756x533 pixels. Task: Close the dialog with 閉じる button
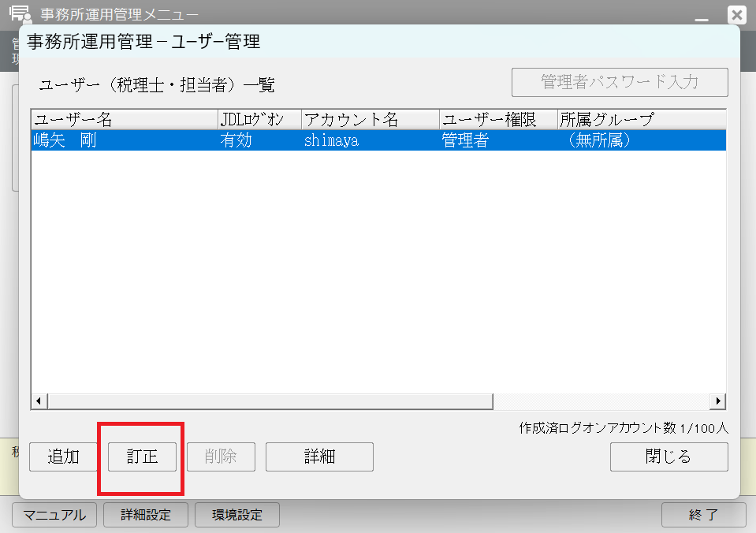coord(668,457)
